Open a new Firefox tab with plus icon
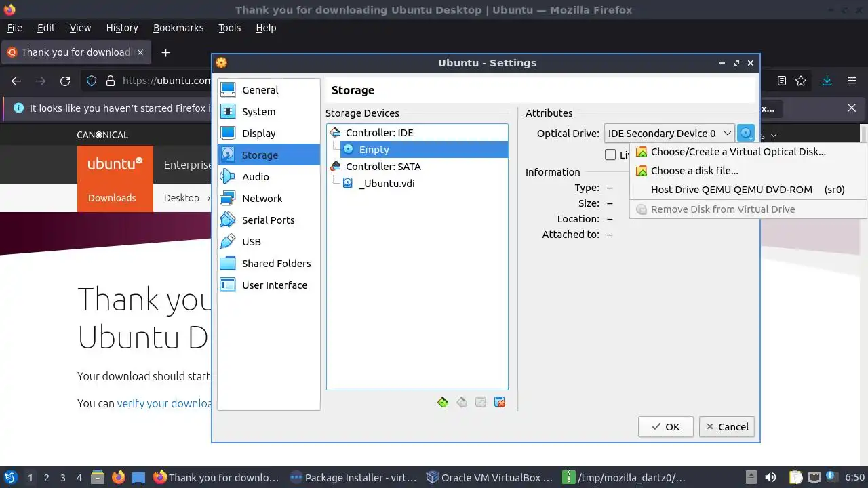This screenshot has height=488, width=868. pos(165,52)
